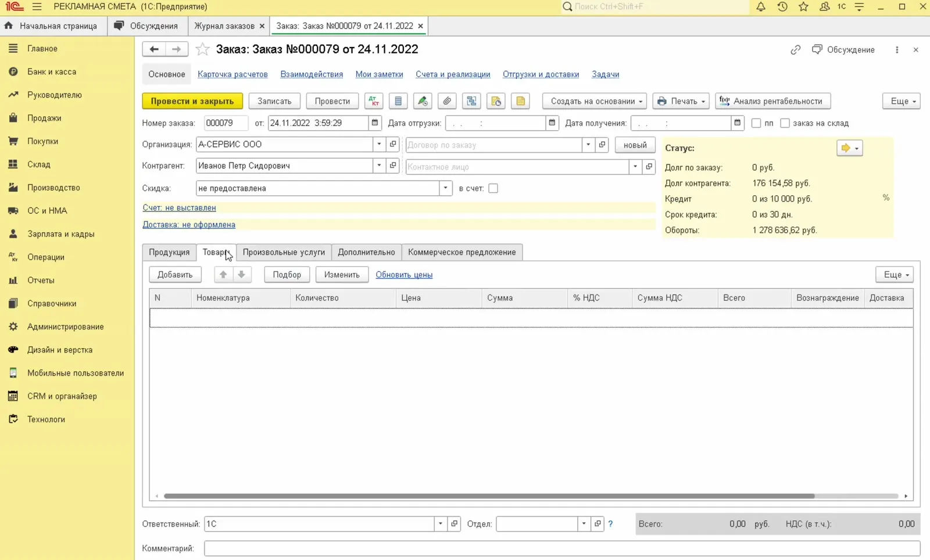The width and height of the screenshot is (930, 560).
Task: Go back with left arrow button
Action: (154, 49)
